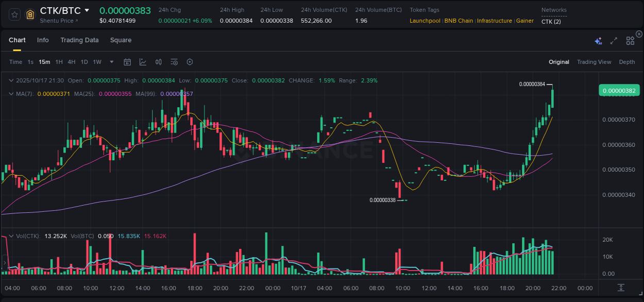The width and height of the screenshot is (644, 302).
Task: Toggle the favorite star for CTK/BTC
Action: [x=14, y=14]
